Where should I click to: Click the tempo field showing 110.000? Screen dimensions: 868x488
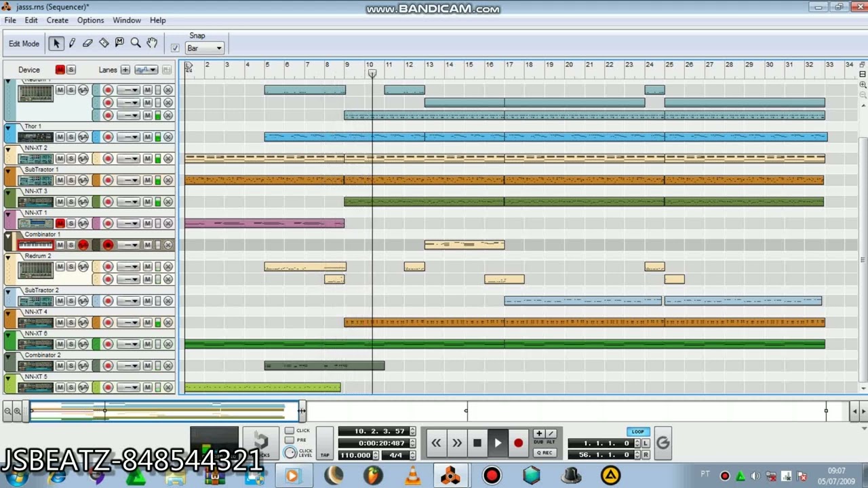355,455
